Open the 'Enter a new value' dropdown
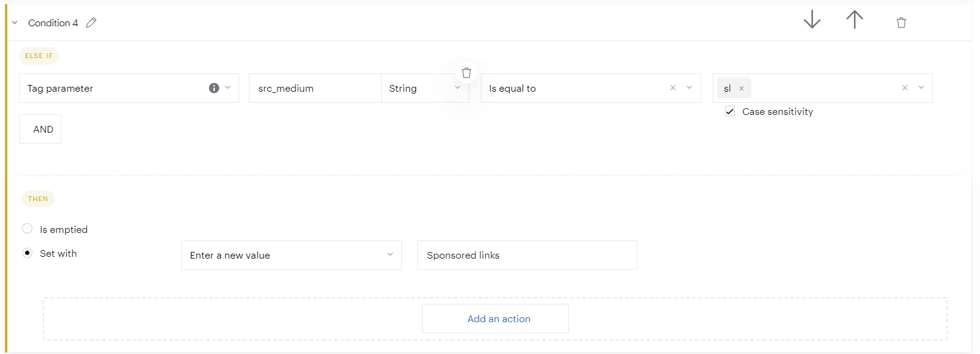The width and height of the screenshot is (980, 354). click(x=390, y=255)
